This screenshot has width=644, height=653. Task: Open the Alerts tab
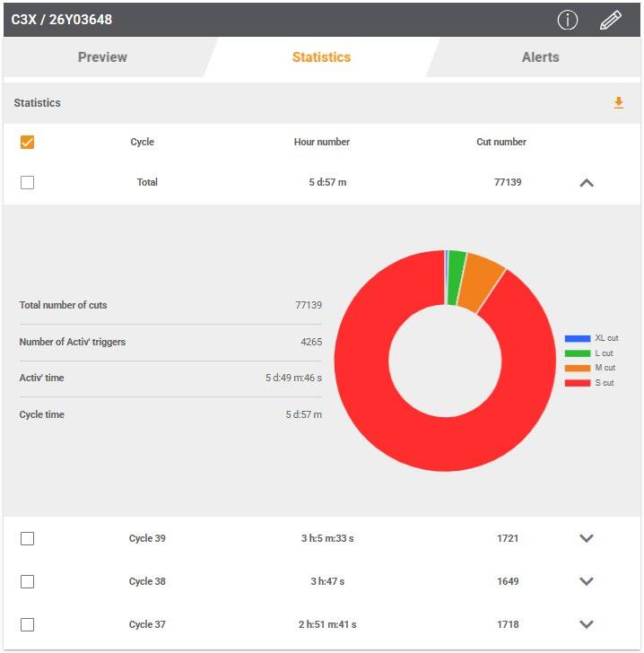click(540, 57)
